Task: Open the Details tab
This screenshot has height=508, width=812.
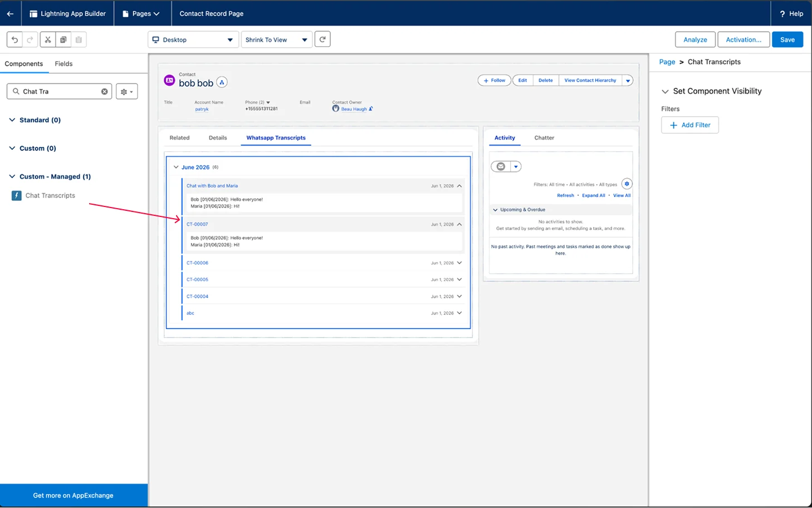Action: click(218, 137)
